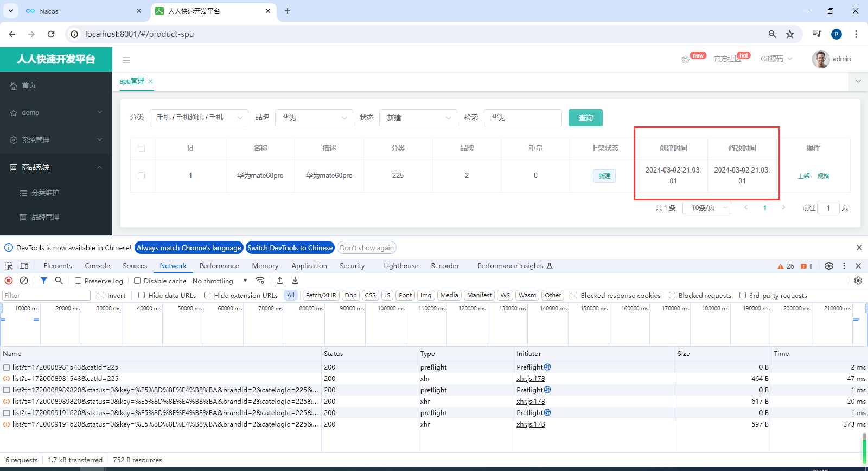Open the Application DevTools tab
Viewport: 868px width, 471px height.
click(x=309, y=266)
